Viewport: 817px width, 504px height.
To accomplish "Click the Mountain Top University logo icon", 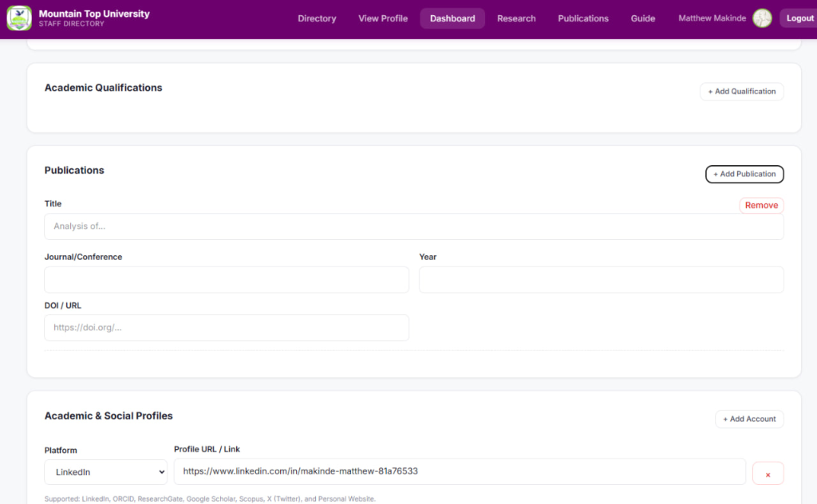I will click(19, 18).
